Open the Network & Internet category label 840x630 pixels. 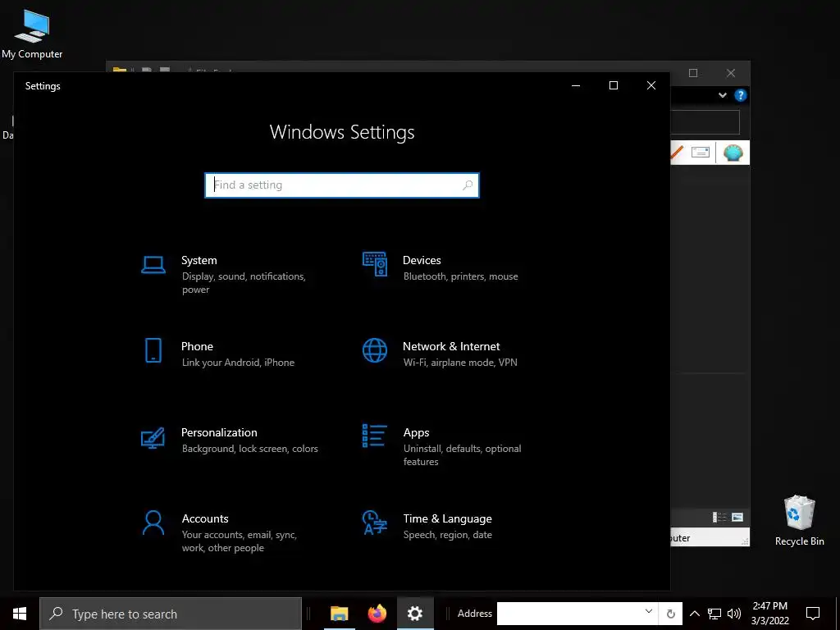(x=451, y=347)
